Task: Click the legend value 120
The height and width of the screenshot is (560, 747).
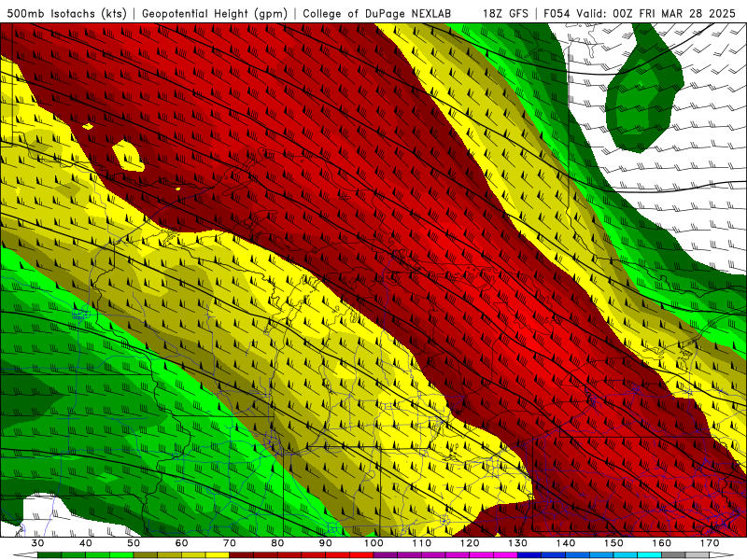Action: coord(470,543)
